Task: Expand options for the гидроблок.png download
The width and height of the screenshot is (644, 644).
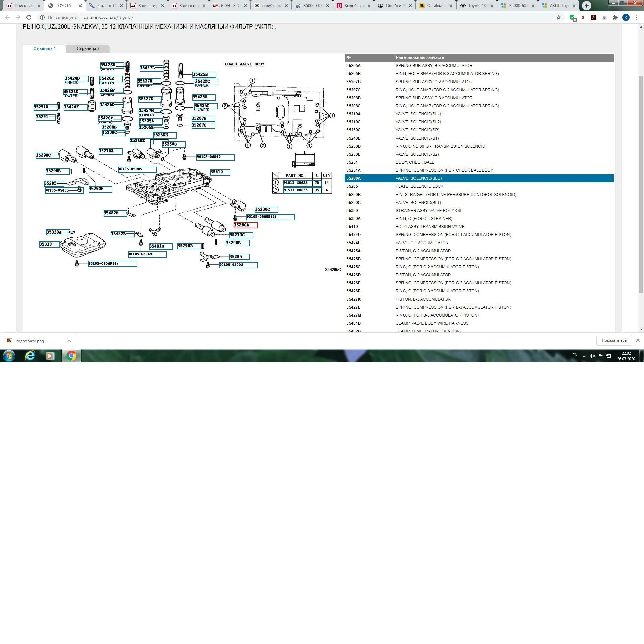Action: click(x=69, y=341)
